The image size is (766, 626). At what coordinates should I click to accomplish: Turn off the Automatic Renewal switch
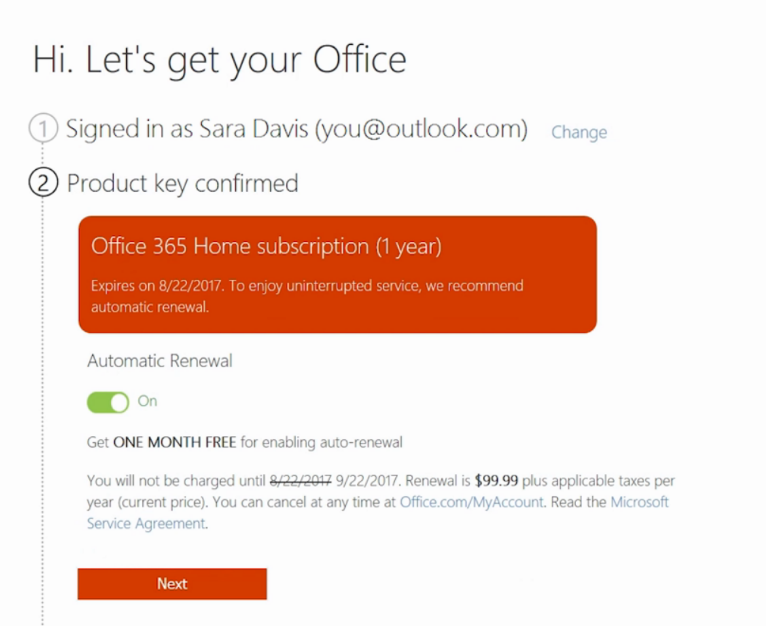pyautogui.click(x=108, y=402)
